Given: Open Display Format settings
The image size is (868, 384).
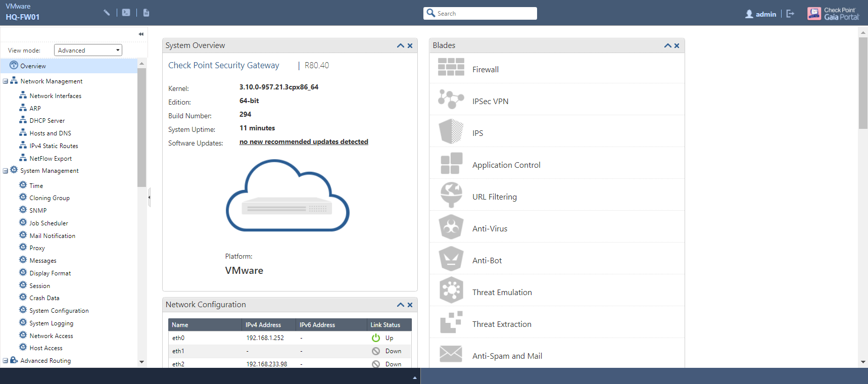Looking at the screenshot, I should point(50,273).
